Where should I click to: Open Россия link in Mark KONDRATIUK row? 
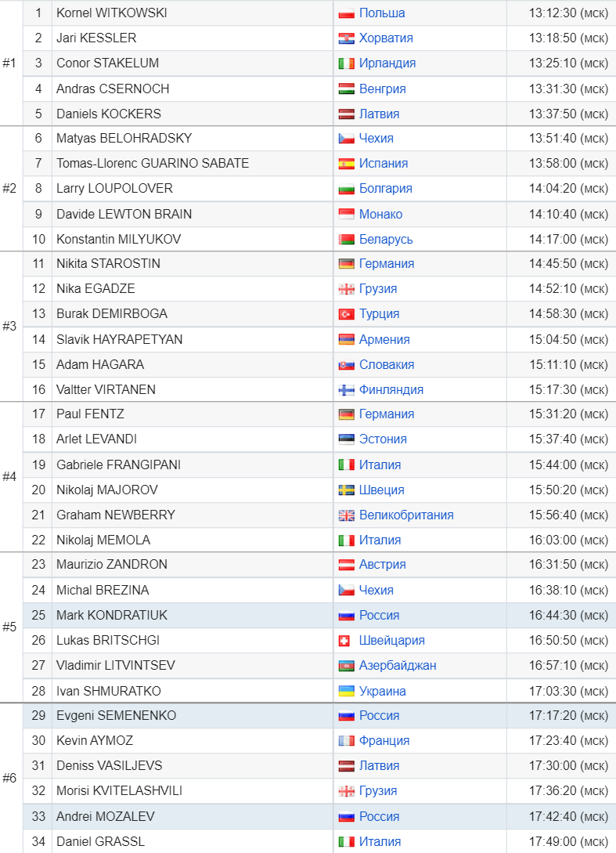(379, 615)
